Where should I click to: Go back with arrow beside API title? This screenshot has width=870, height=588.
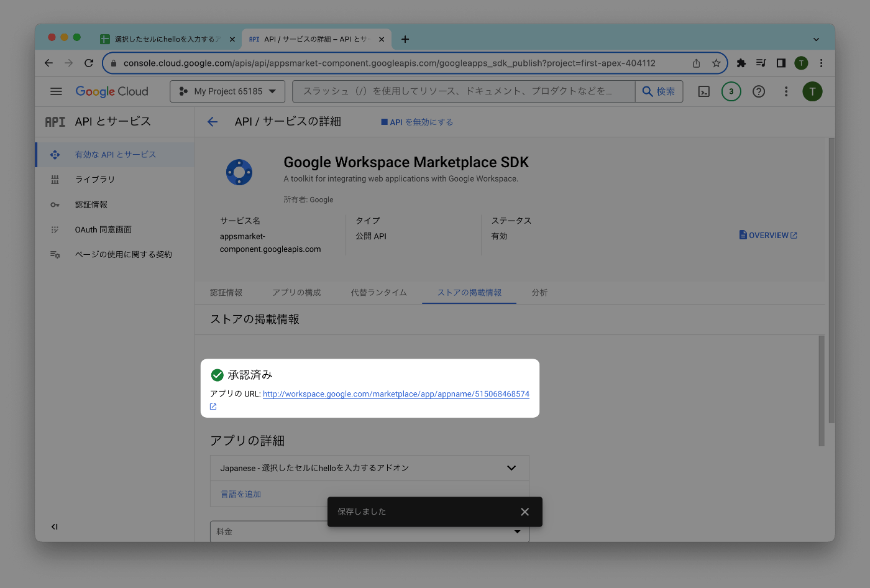pyautogui.click(x=213, y=122)
